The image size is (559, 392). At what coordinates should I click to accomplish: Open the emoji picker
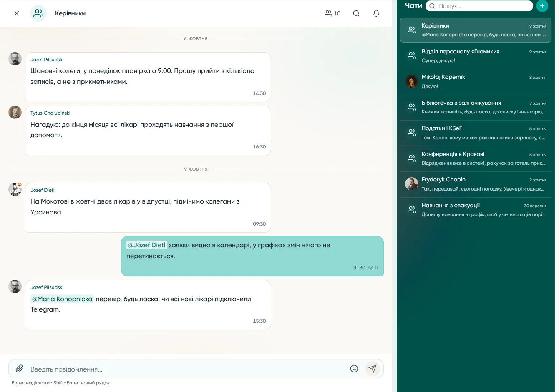(354, 369)
